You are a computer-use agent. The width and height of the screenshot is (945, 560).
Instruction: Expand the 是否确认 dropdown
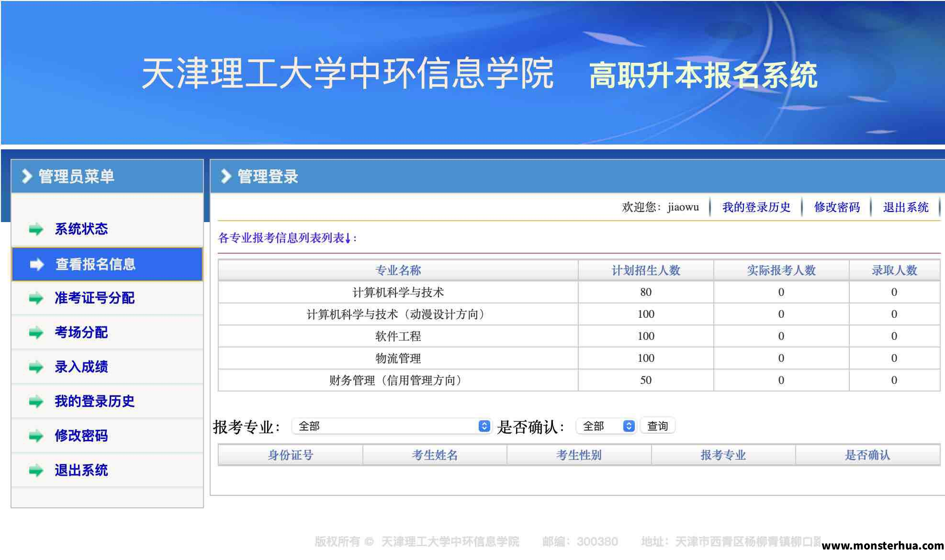tap(606, 426)
